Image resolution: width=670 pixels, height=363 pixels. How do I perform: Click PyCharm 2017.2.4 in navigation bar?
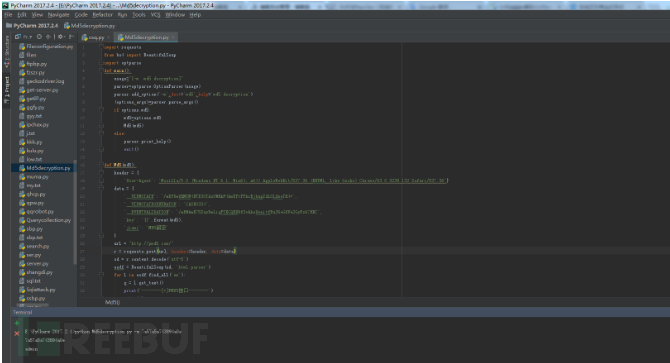(x=35, y=26)
